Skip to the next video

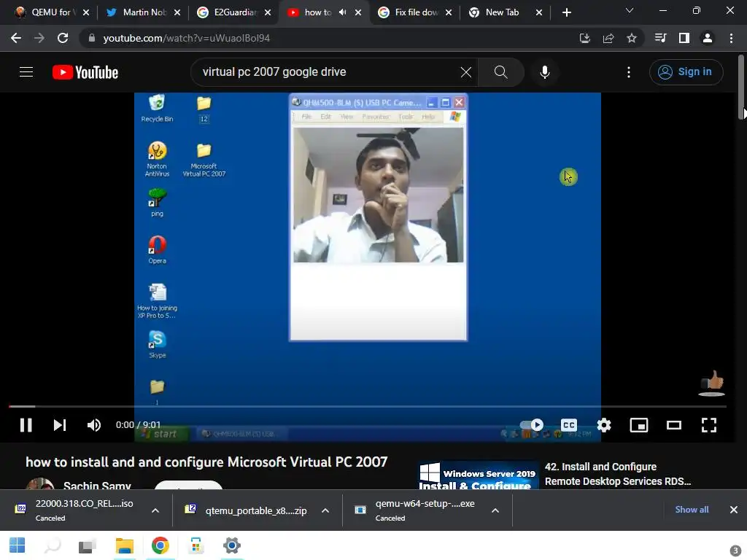point(60,425)
